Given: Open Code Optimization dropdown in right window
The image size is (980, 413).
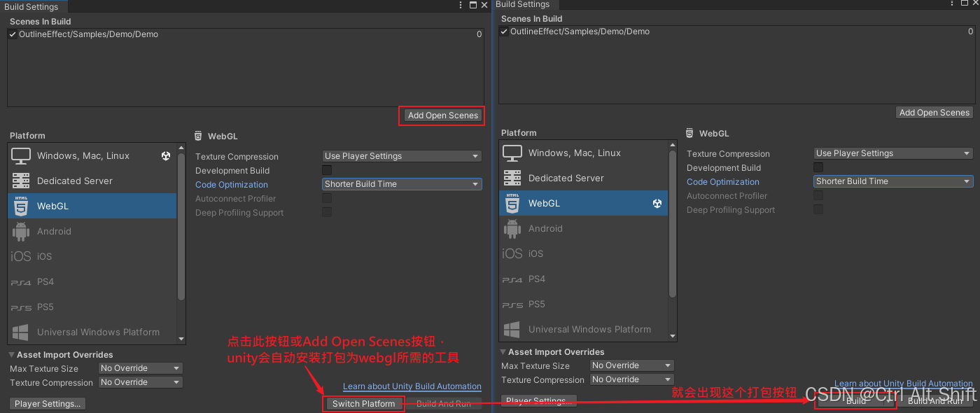Looking at the screenshot, I should tap(893, 181).
